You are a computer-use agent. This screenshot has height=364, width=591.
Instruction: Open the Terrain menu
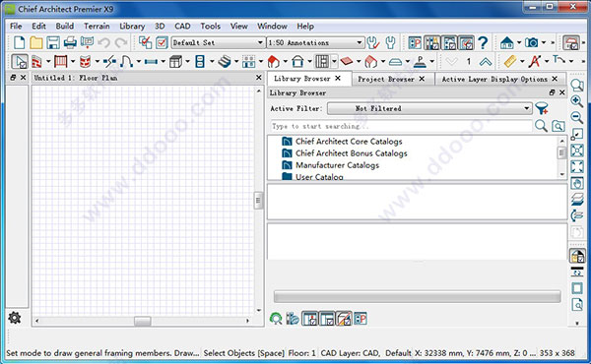click(x=97, y=26)
